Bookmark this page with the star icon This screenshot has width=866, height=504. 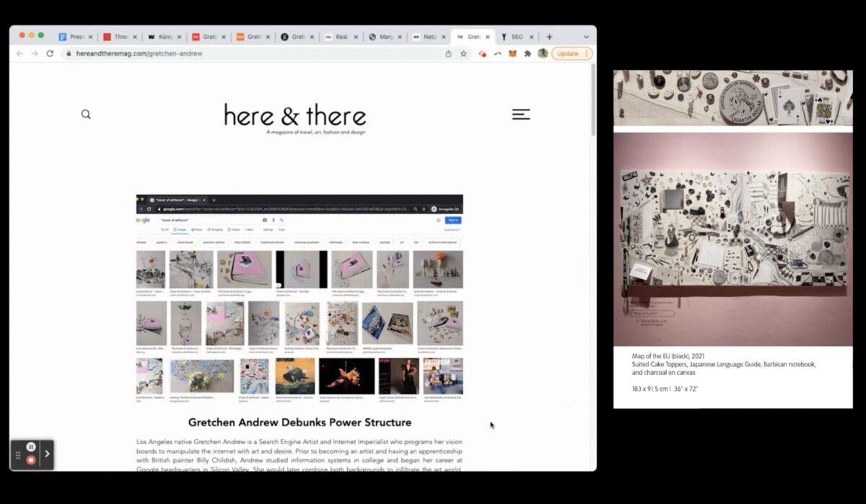(x=464, y=53)
